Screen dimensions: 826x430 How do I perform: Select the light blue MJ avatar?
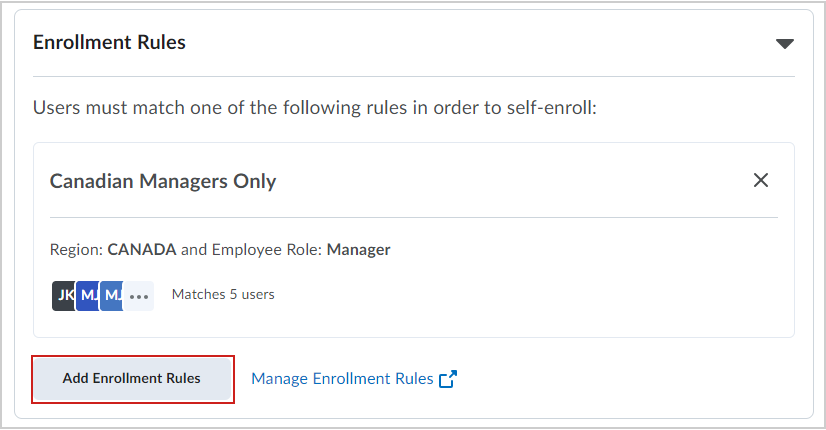click(x=111, y=296)
